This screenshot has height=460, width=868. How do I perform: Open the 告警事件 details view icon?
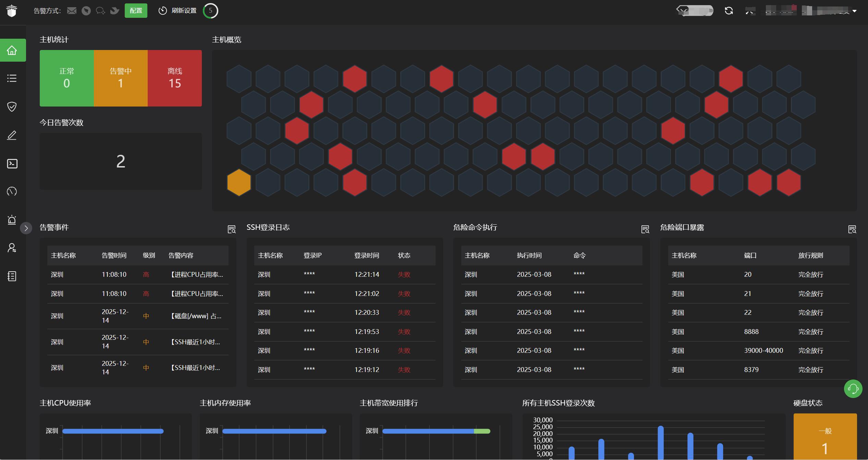click(x=232, y=229)
